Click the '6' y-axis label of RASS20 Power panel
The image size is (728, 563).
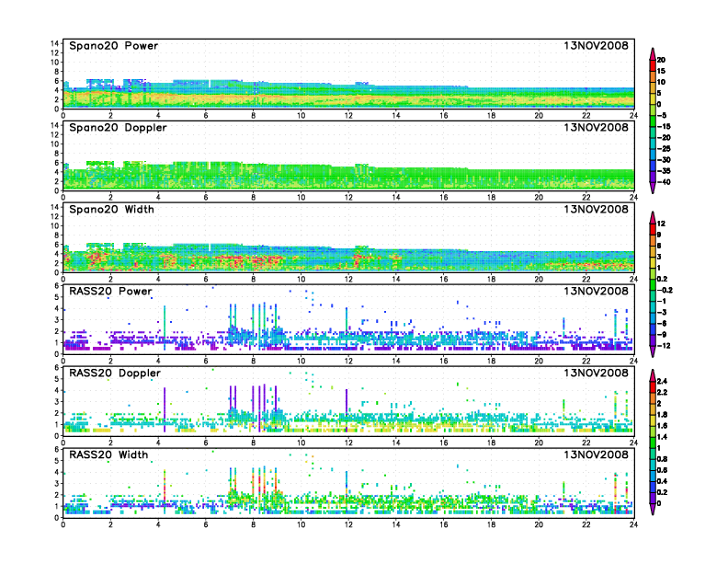pos(57,286)
